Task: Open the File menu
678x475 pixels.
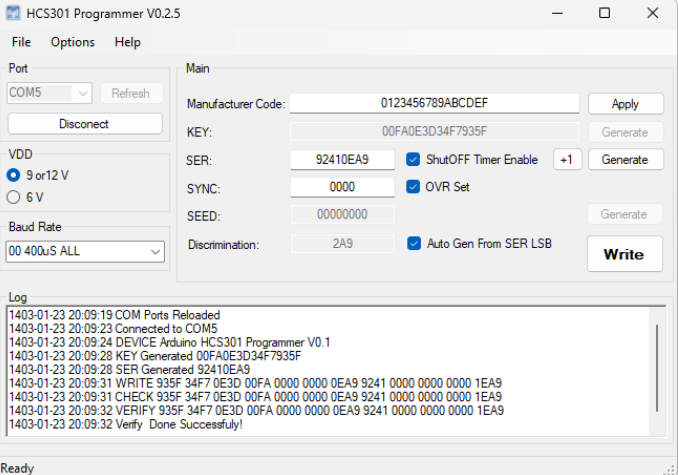Action: [x=21, y=42]
